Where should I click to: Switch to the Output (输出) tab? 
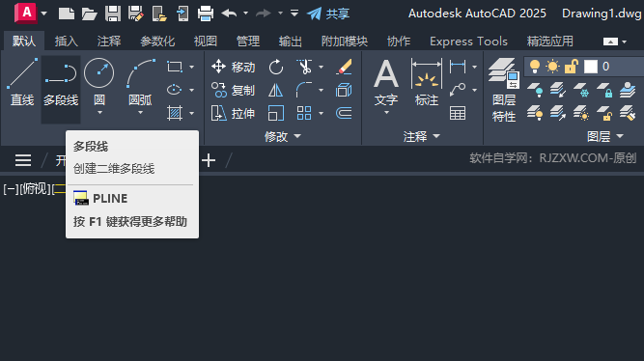pyautogui.click(x=291, y=42)
